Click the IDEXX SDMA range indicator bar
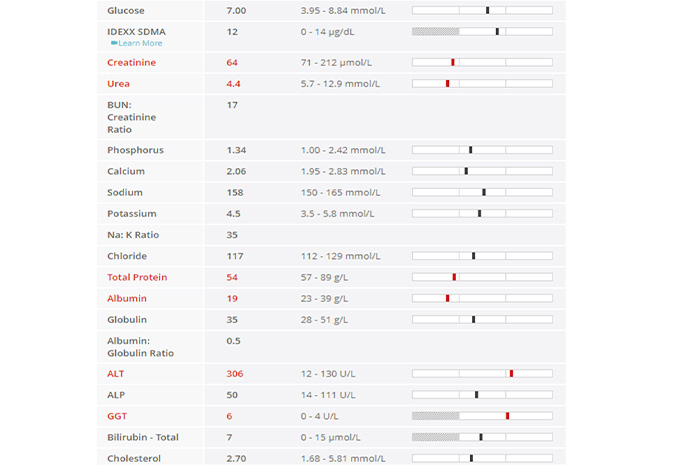Screen dimensions: 673x465 (482, 32)
